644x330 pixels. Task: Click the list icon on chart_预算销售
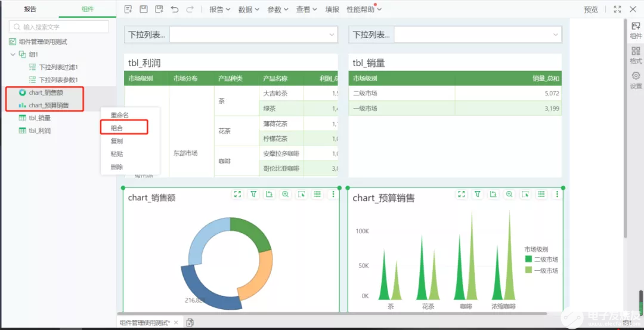pos(541,194)
